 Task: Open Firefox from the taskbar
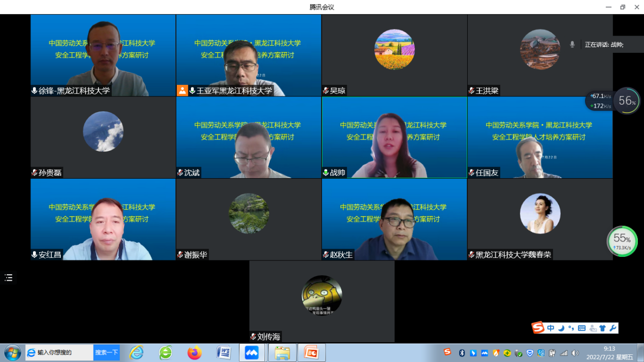coord(195,353)
